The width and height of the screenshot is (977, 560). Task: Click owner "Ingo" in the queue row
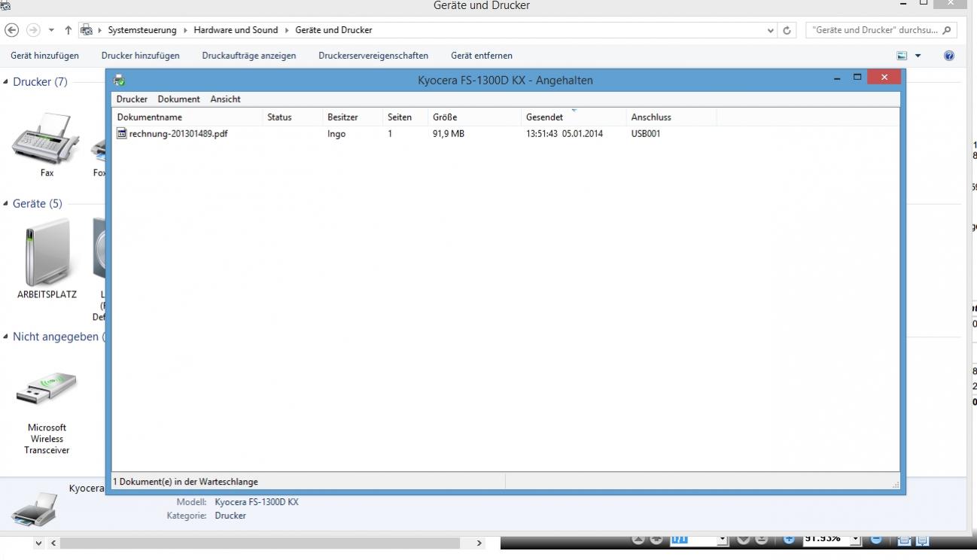(336, 134)
